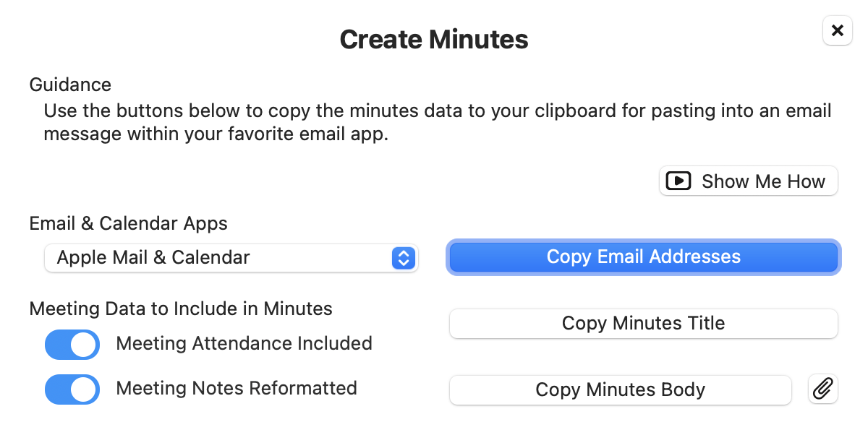
Task: Click the Guidance section heading
Action: coord(70,85)
